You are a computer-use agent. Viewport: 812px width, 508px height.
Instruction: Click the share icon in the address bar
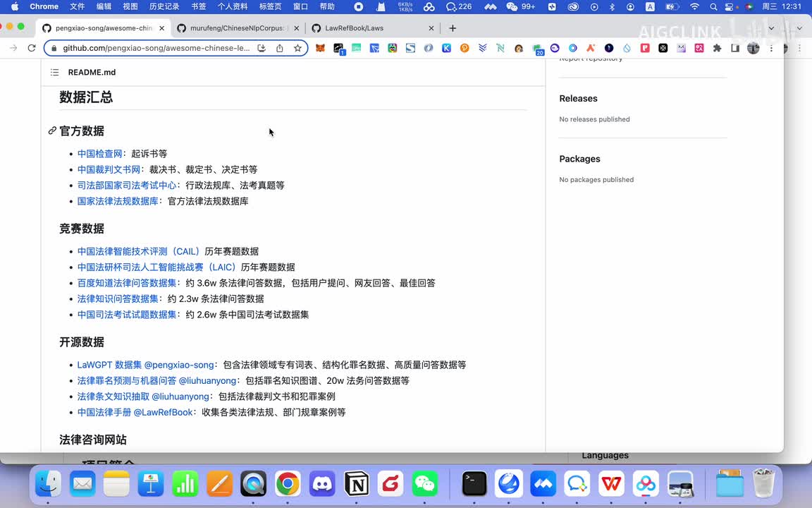pyautogui.click(x=280, y=48)
